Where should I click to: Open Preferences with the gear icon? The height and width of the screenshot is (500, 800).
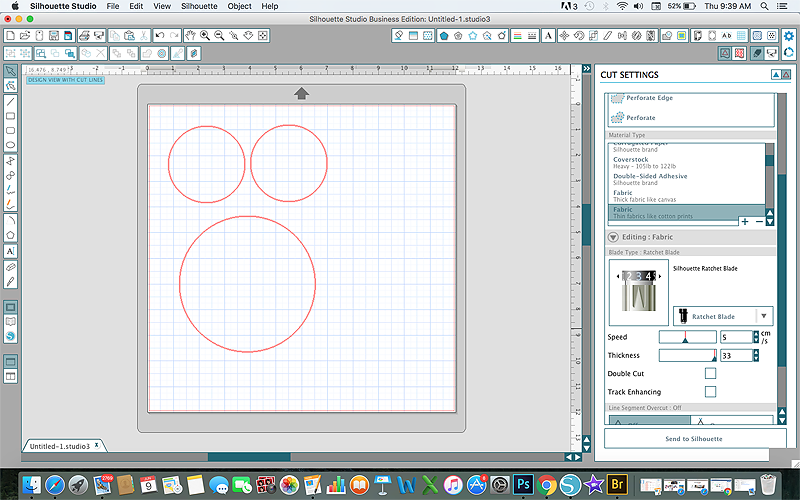pyautogui.click(x=789, y=36)
